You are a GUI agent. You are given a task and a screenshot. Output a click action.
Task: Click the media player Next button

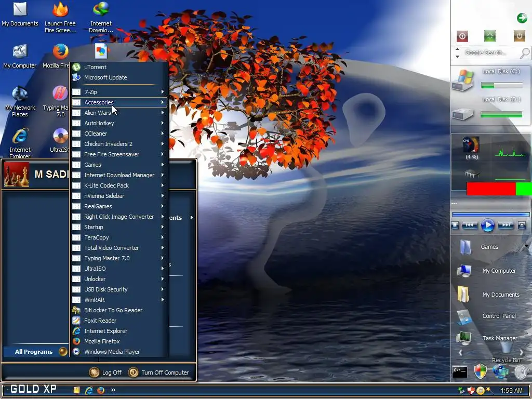pyautogui.click(x=506, y=225)
